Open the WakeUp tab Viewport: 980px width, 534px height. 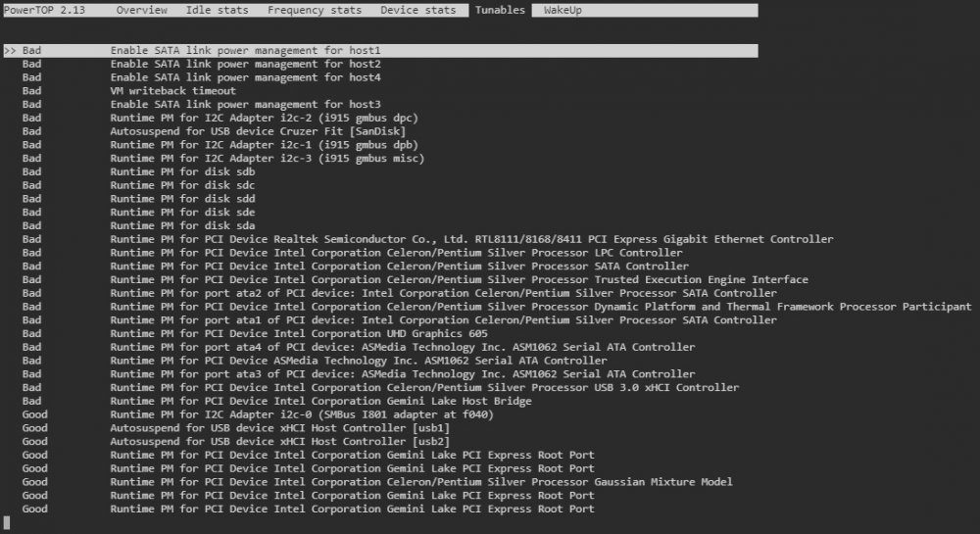pyautogui.click(x=563, y=10)
